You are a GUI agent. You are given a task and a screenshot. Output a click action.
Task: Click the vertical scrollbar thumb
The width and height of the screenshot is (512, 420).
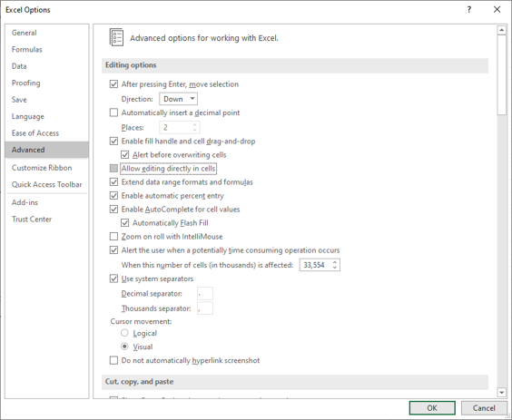[x=501, y=74]
